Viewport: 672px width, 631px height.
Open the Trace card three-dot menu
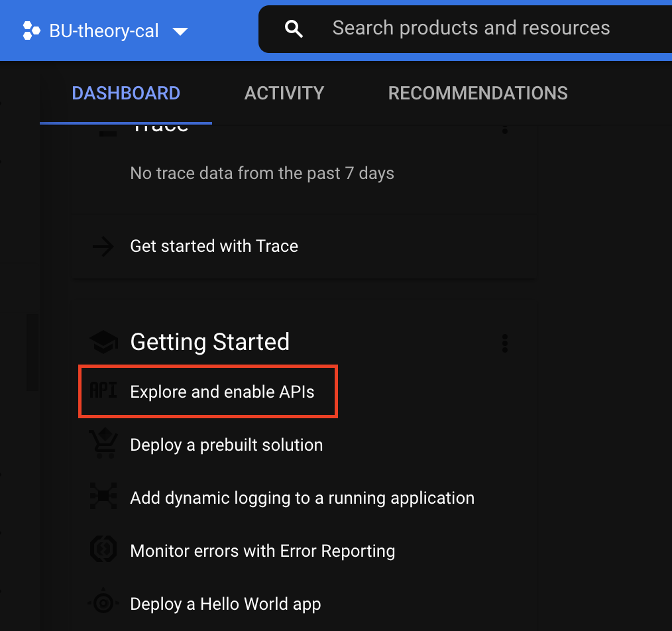pyautogui.click(x=505, y=129)
